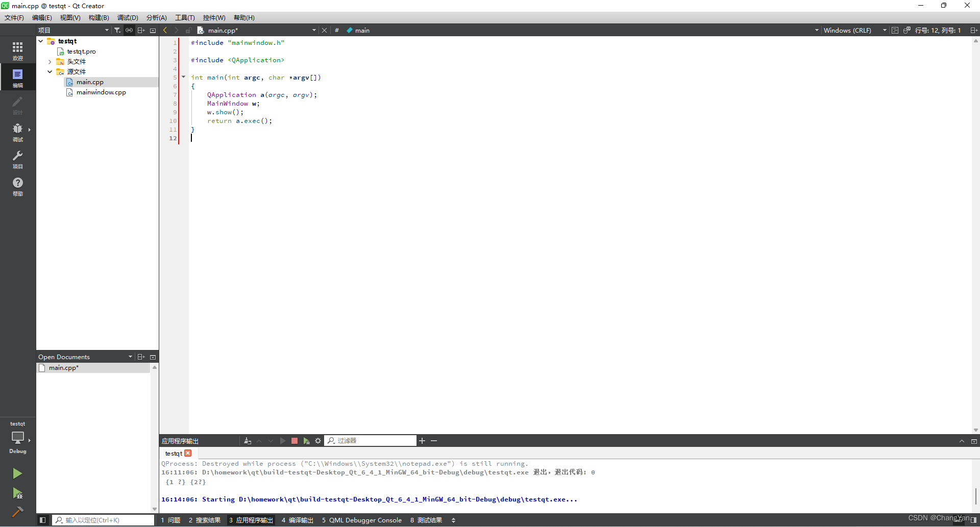The height and width of the screenshot is (527, 980).
Task: Open mainwindow.cpp from the project tree
Action: click(101, 92)
